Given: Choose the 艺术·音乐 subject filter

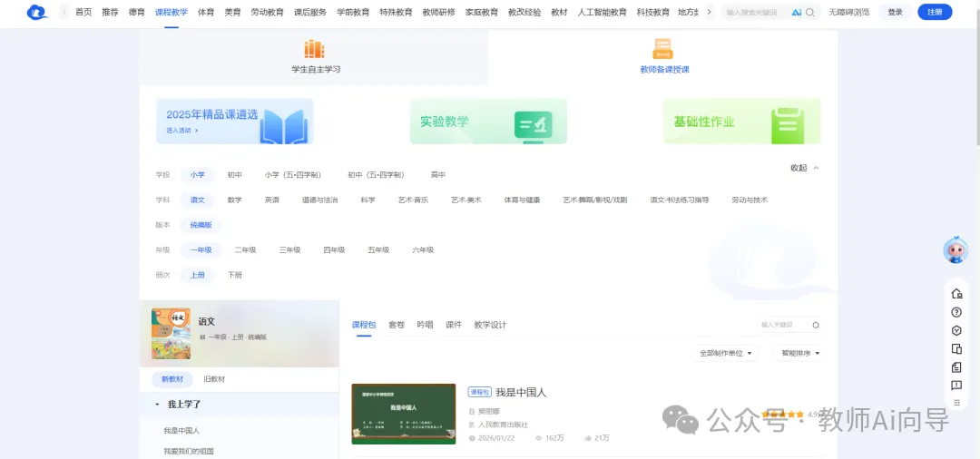Looking at the screenshot, I should pos(413,200).
